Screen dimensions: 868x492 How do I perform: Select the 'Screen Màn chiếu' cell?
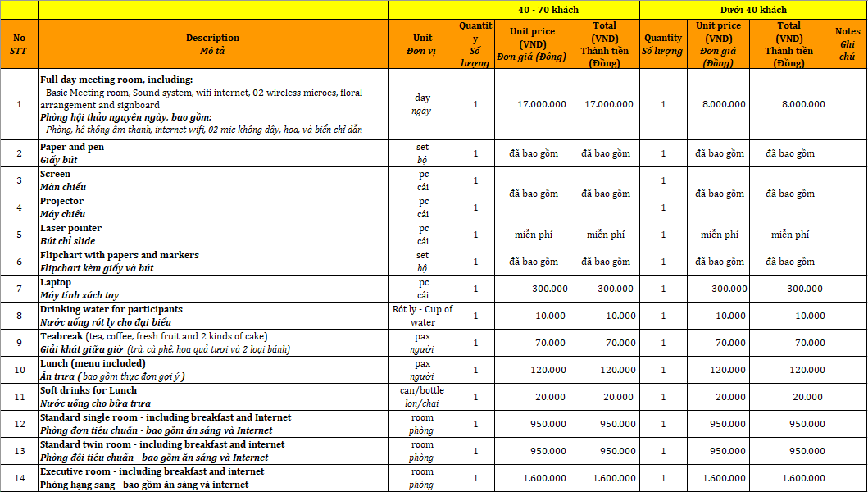(x=213, y=180)
